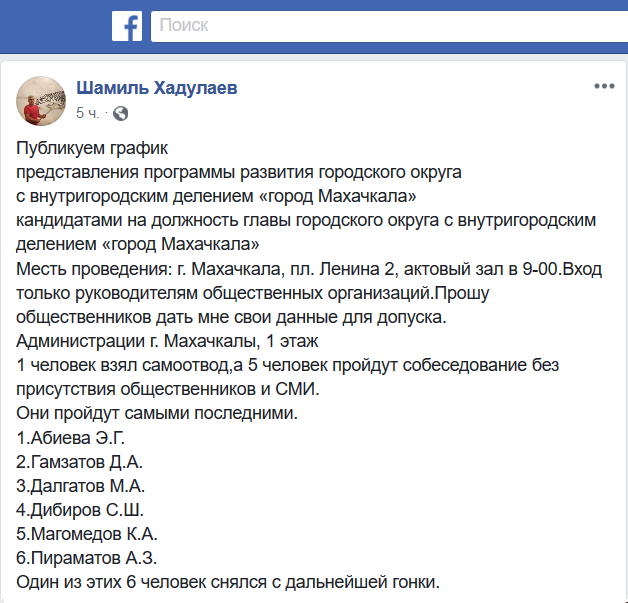Open the three-dot post options menu

click(x=603, y=87)
